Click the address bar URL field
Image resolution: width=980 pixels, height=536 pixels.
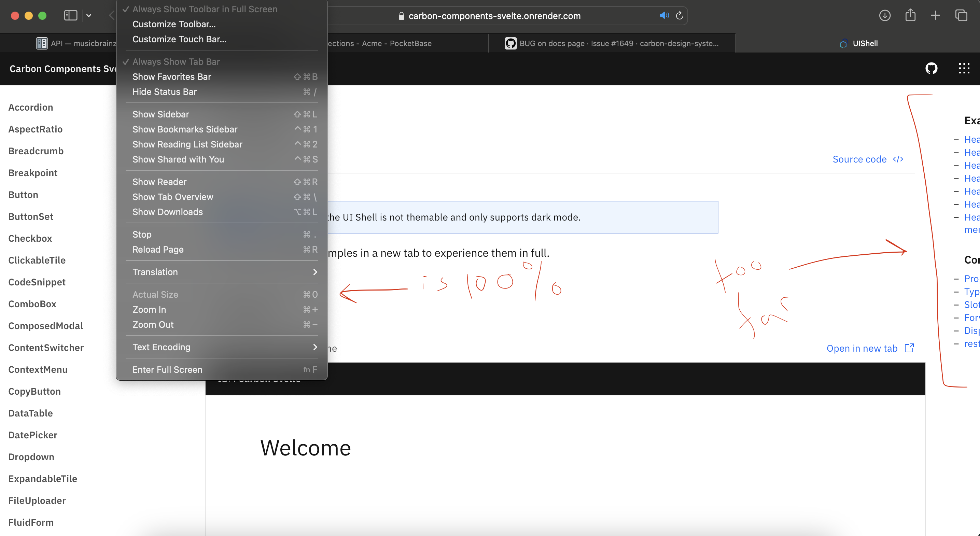[494, 16]
